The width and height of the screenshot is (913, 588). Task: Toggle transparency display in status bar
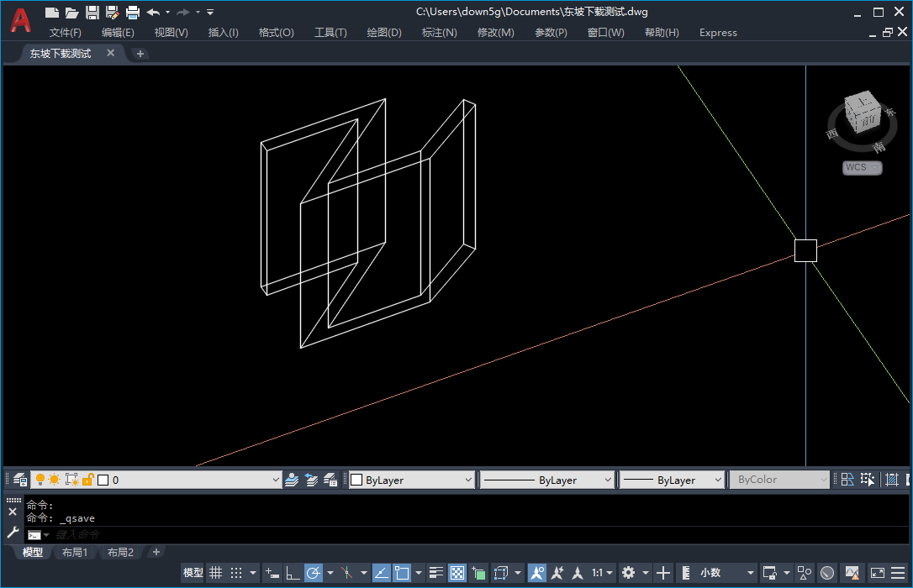point(456,572)
